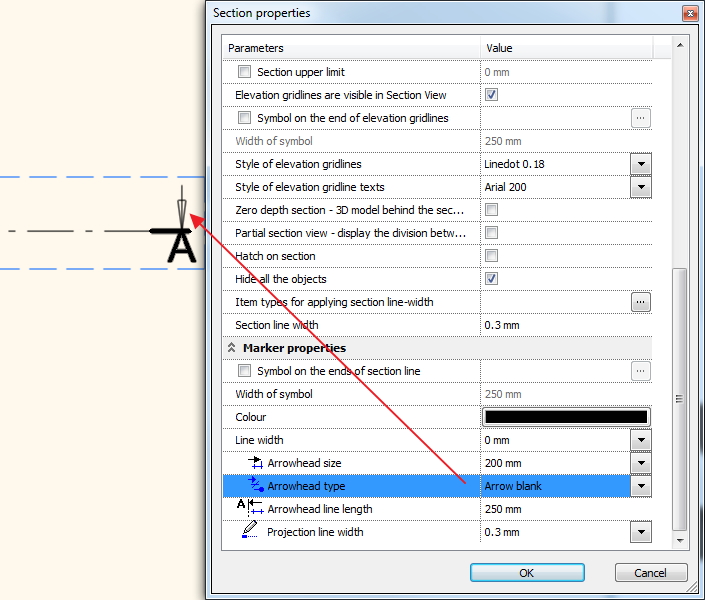Viewport: 705px width, 600px height.
Task: Cancel the Section properties dialog
Action: 651,573
